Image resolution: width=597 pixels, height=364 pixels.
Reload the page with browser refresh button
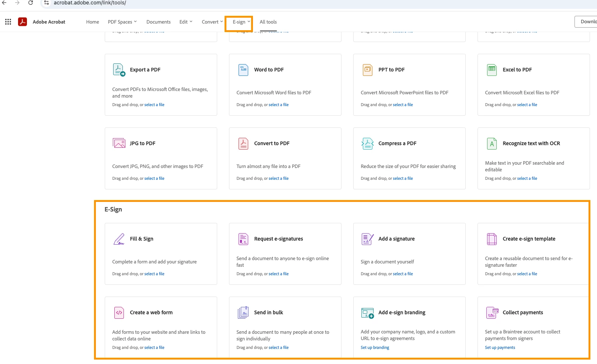[x=31, y=3]
